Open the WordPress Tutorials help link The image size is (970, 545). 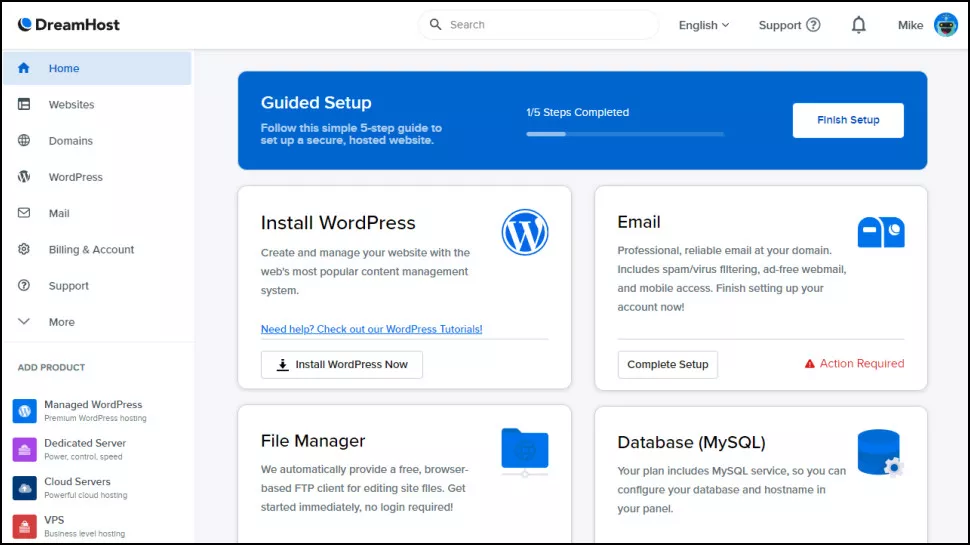[371, 329]
